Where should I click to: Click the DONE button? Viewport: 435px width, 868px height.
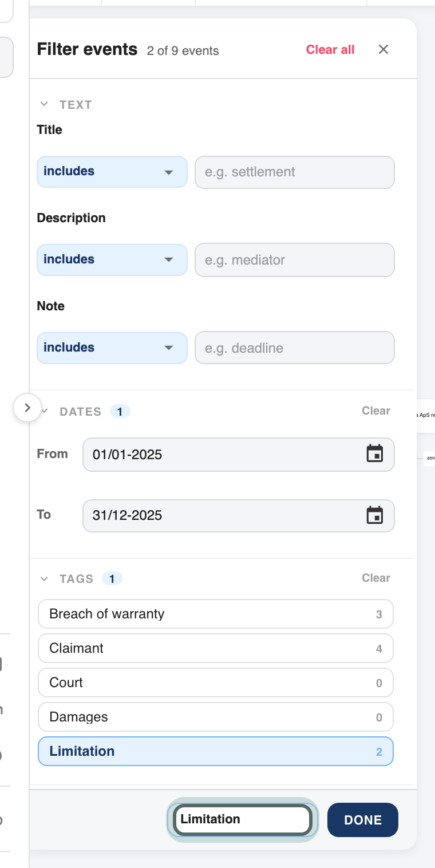[x=363, y=820]
